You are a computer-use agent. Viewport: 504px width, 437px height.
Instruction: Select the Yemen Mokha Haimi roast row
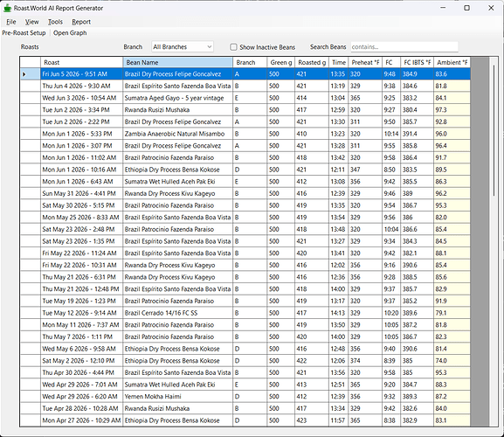coord(245,397)
